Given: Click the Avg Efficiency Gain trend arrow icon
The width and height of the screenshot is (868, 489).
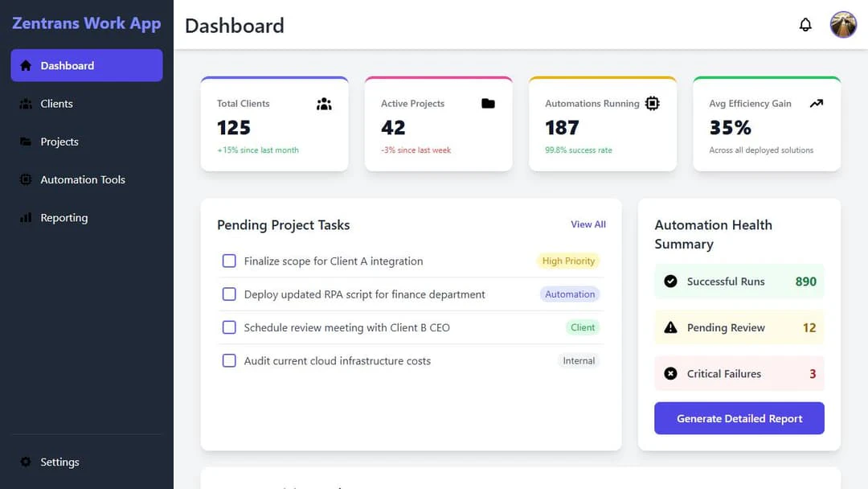Looking at the screenshot, I should tap(817, 104).
